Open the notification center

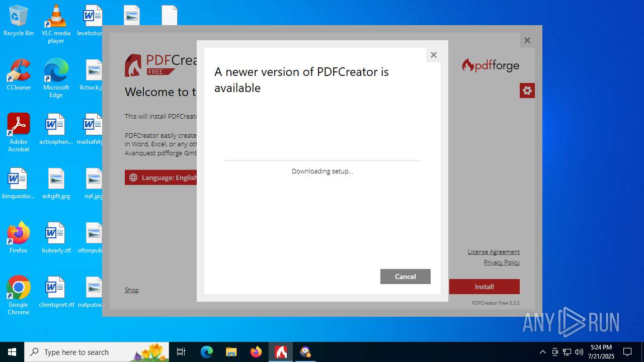[x=628, y=352]
